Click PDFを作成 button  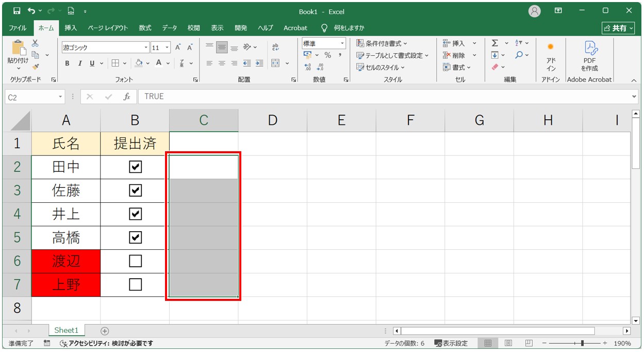tap(589, 56)
